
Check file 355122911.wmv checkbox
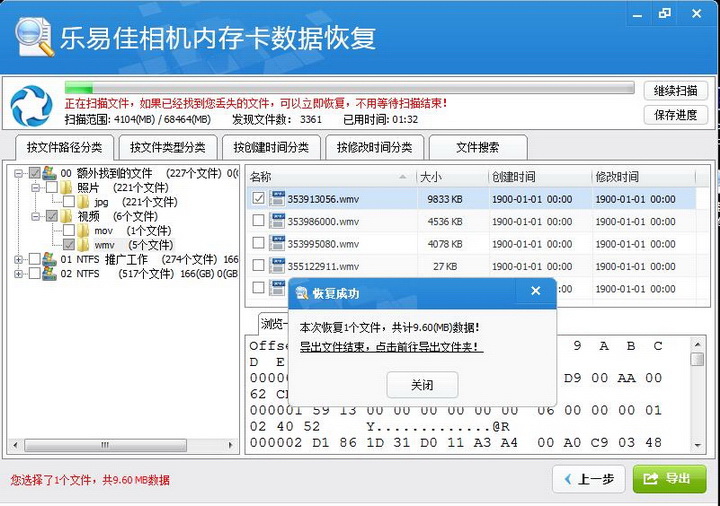pos(259,265)
